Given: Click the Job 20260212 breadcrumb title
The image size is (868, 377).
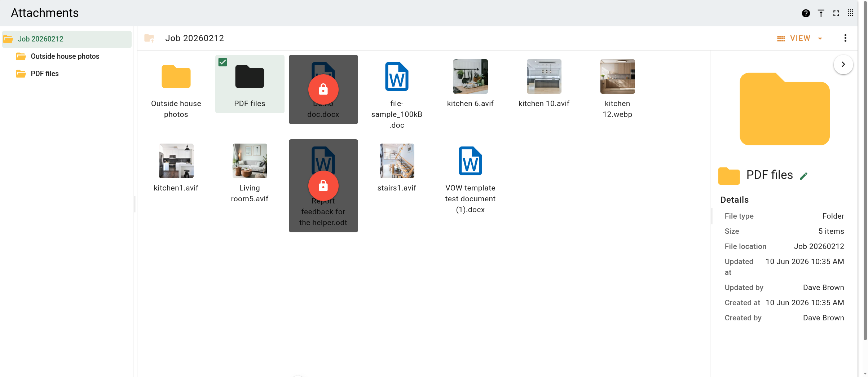Looking at the screenshot, I should tap(194, 38).
